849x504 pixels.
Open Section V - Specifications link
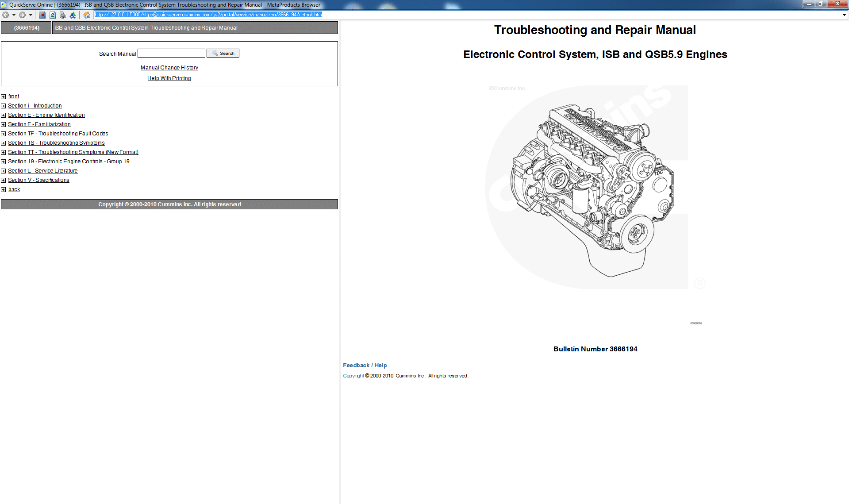pos(38,180)
